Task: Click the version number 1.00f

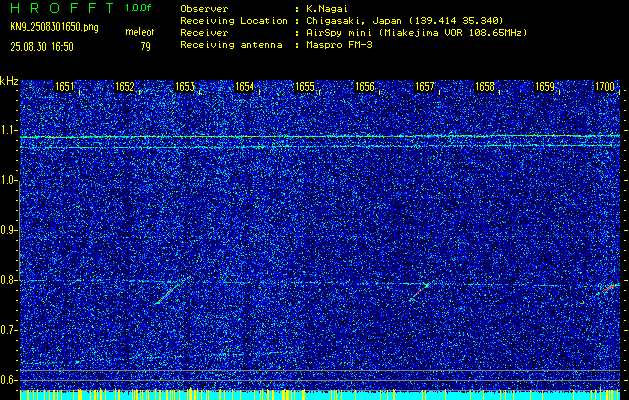Action: [x=138, y=8]
